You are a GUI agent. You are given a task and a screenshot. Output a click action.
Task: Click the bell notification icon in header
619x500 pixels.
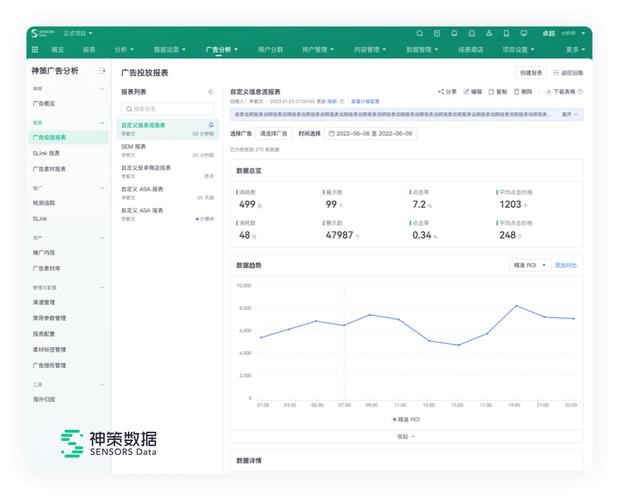pyautogui.click(x=454, y=33)
